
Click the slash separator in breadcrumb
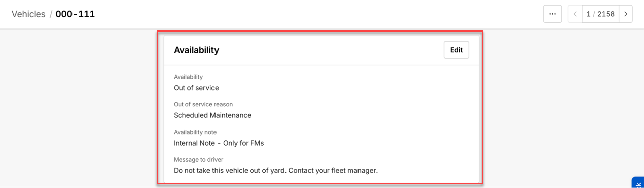pos(51,14)
